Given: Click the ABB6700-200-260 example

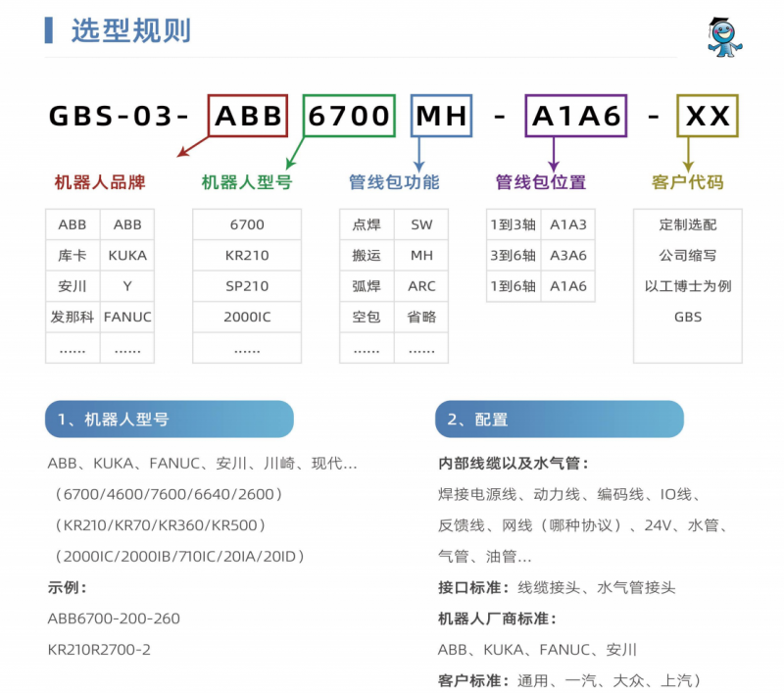Looking at the screenshot, I should (114, 619).
